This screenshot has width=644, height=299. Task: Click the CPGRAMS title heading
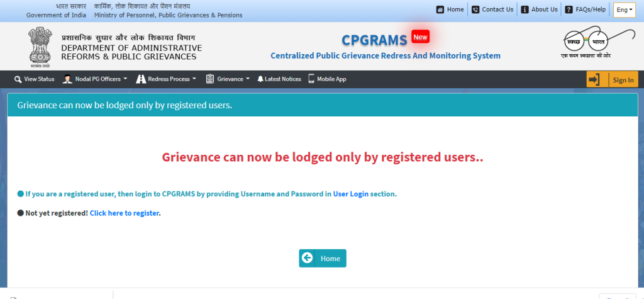pos(374,40)
